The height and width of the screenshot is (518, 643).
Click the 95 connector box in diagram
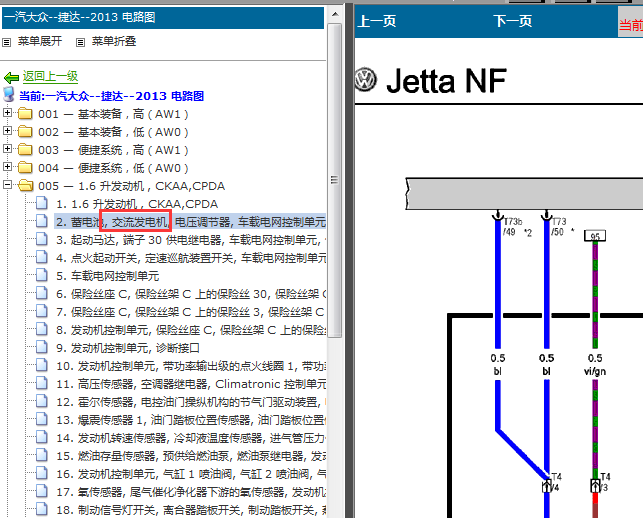595,236
